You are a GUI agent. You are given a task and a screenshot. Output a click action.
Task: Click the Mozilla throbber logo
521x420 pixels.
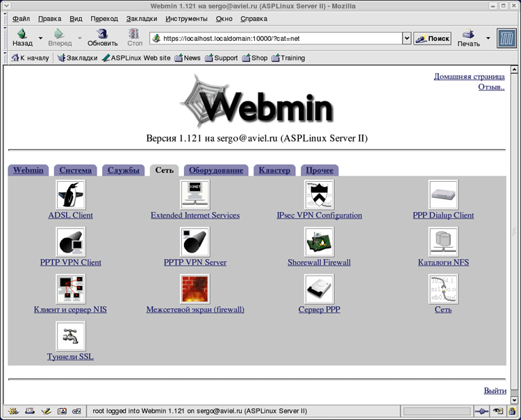pyautogui.click(x=506, y=38)
